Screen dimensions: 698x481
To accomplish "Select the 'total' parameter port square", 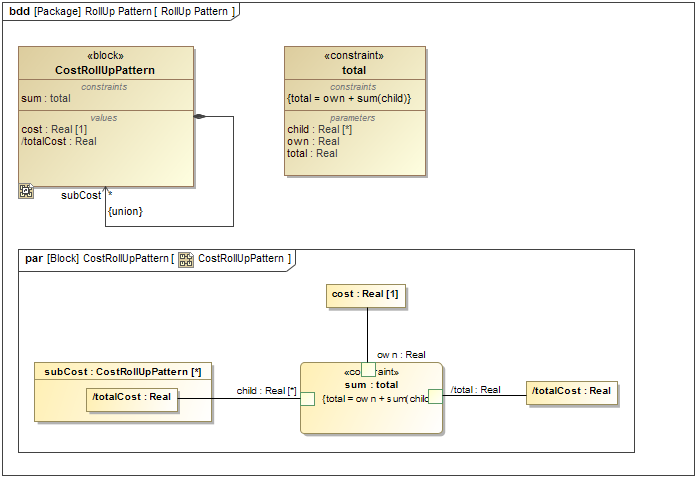I will (435, 396).
